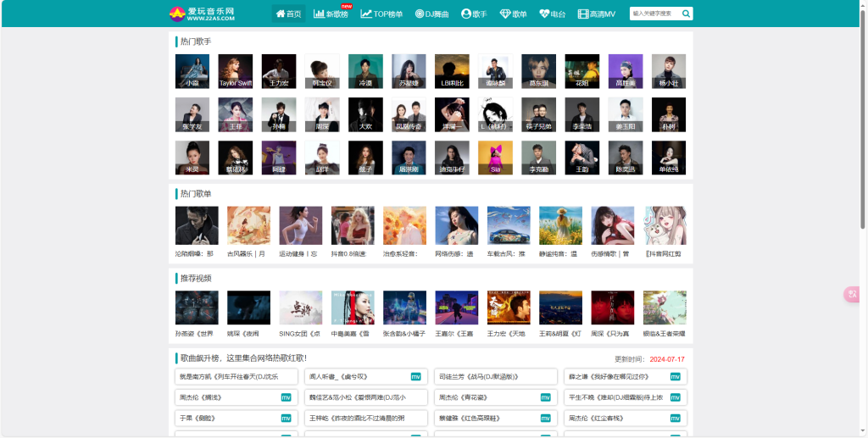Open Taylor Swift's artist thumbnail

coord(235,71)
